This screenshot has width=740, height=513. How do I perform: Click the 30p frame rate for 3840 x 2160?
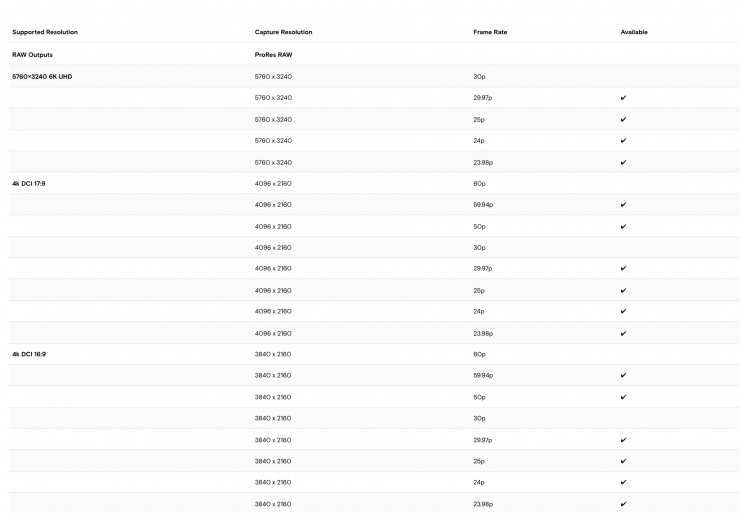coord(479,418)
